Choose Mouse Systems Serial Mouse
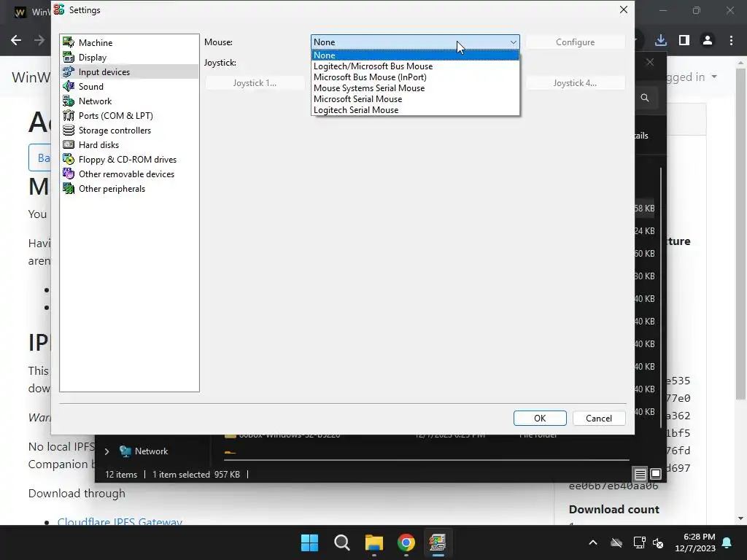747x560 pixels. pos(415,88)
